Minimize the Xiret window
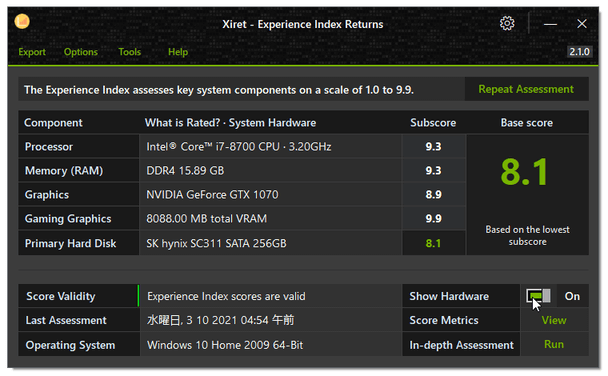This screenshot has width=608, height=376. tap(550, 24)
